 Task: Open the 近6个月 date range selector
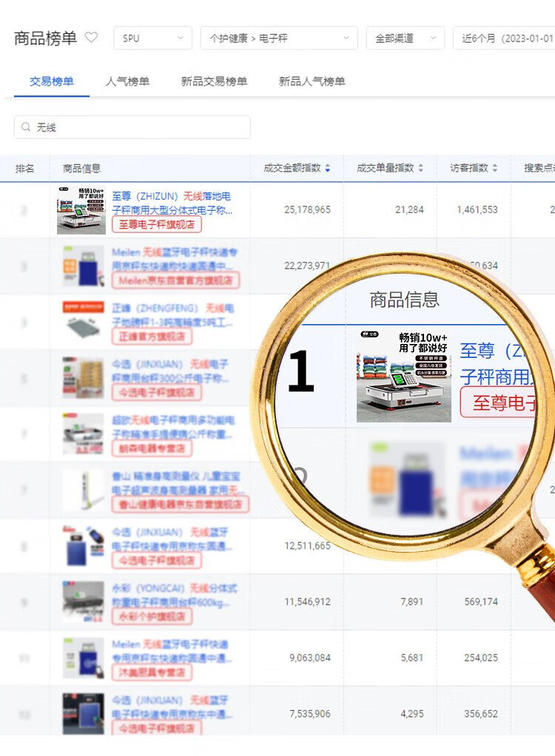tap(506, 38)
